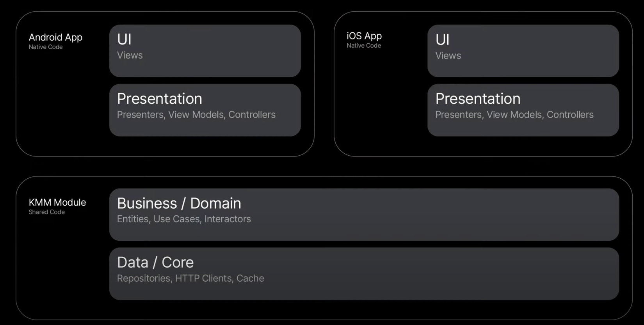Screen dimensions: 644x325
Task: Select the UI heading in iOS App
Action: tap(442, 40)
